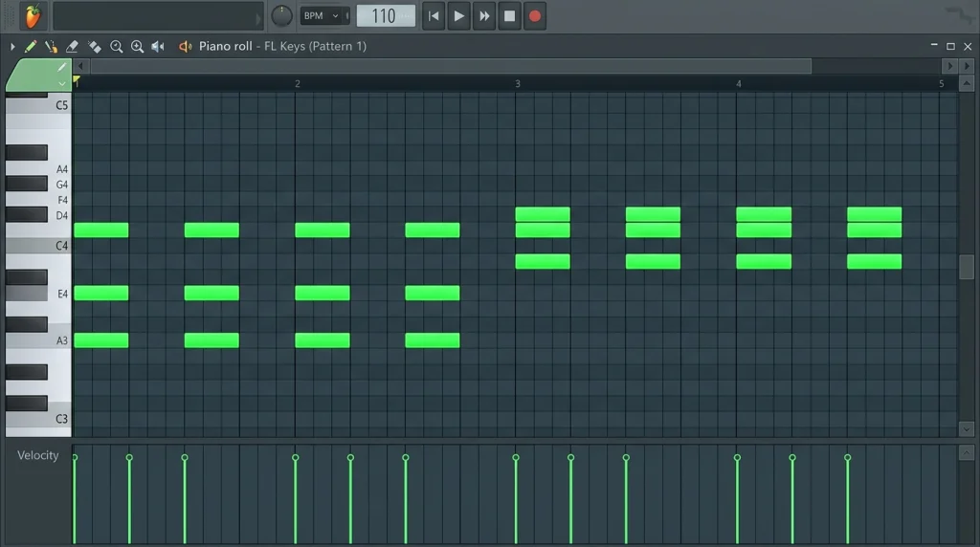The image size is (980, 547).
Task: Stop playback with the Stop button
Action: point(509,16)
